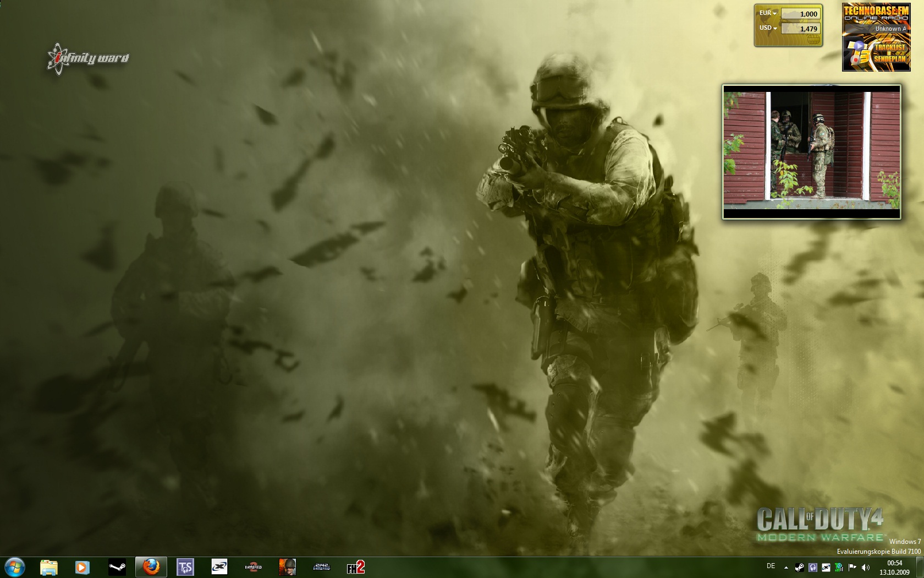The width and height of the screenshot is (924, 578).
Task: Open Windows Explorer from the taskbar
Action: (x=49, y=567)
